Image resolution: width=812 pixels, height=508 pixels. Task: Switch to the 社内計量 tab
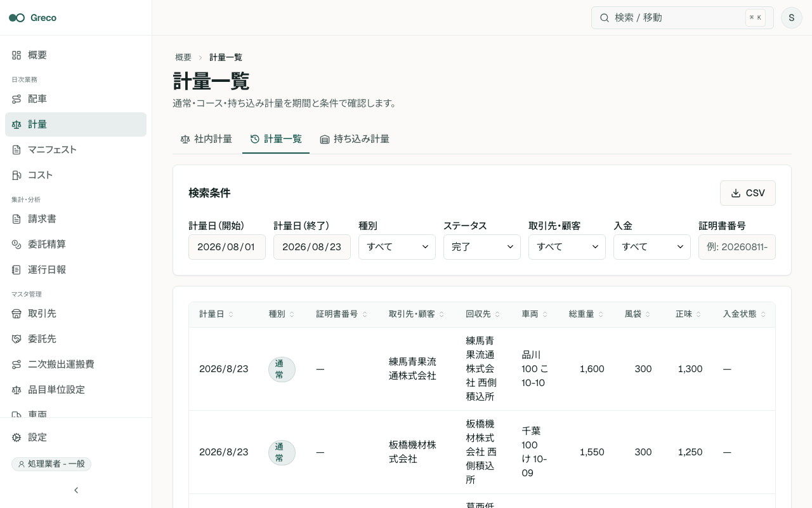click(206, 139)
